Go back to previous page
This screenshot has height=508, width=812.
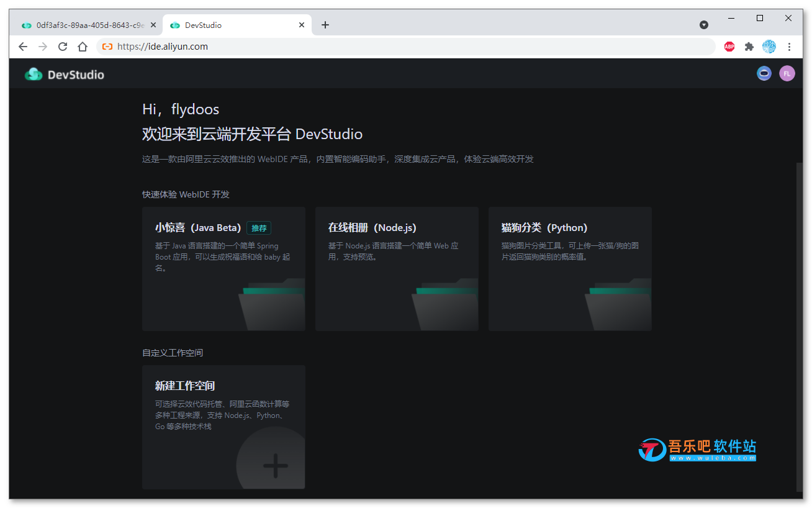[x=23, y=47]
